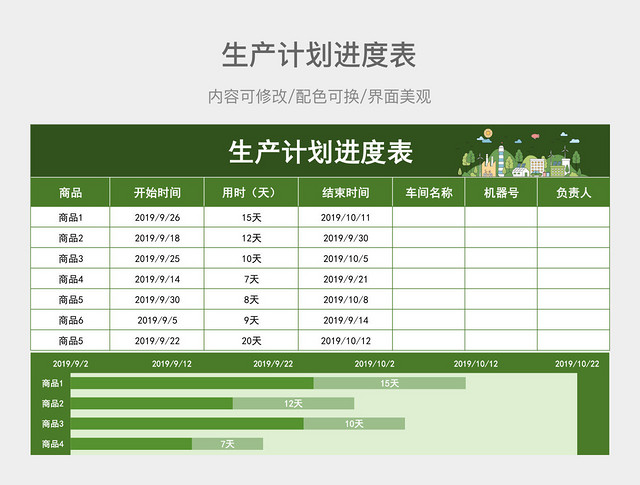Click start date 2019/9/30 in 商品5 row
This screenshot has width=640, height=485.
(x=157, y=299)
